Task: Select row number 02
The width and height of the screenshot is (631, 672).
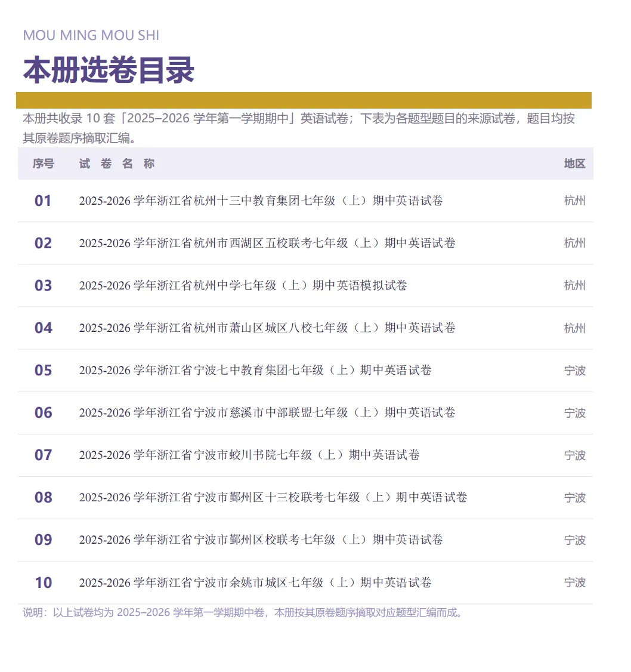Action: tap(43, 243)
